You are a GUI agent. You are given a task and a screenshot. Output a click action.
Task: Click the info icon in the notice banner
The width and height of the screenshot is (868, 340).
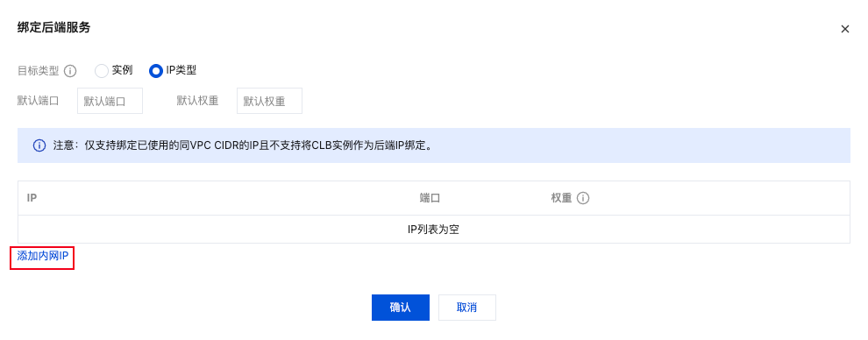pyautogui.click(x=39, y=146)
